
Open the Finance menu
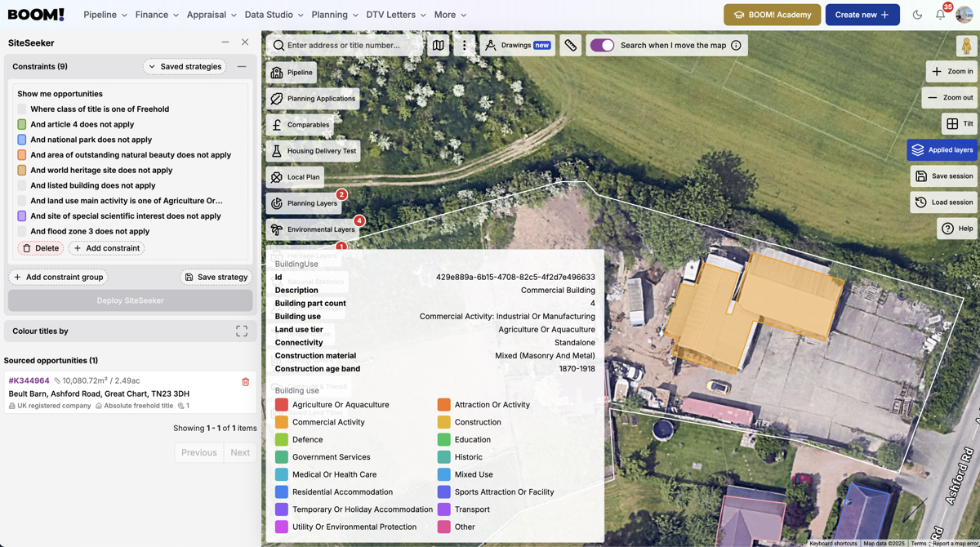[157, 15]
